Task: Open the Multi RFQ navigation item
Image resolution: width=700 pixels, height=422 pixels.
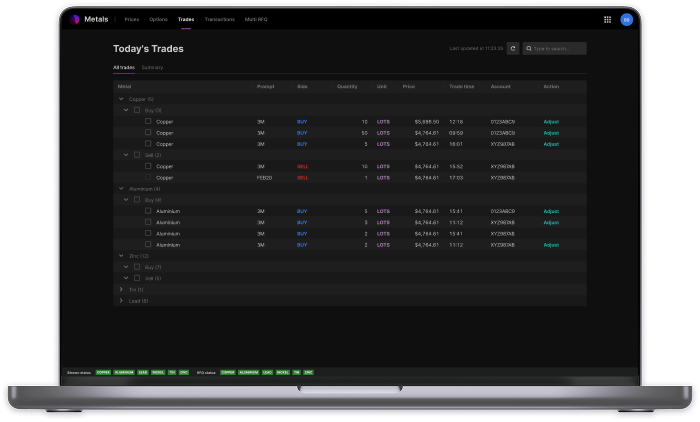Action: 254,19
